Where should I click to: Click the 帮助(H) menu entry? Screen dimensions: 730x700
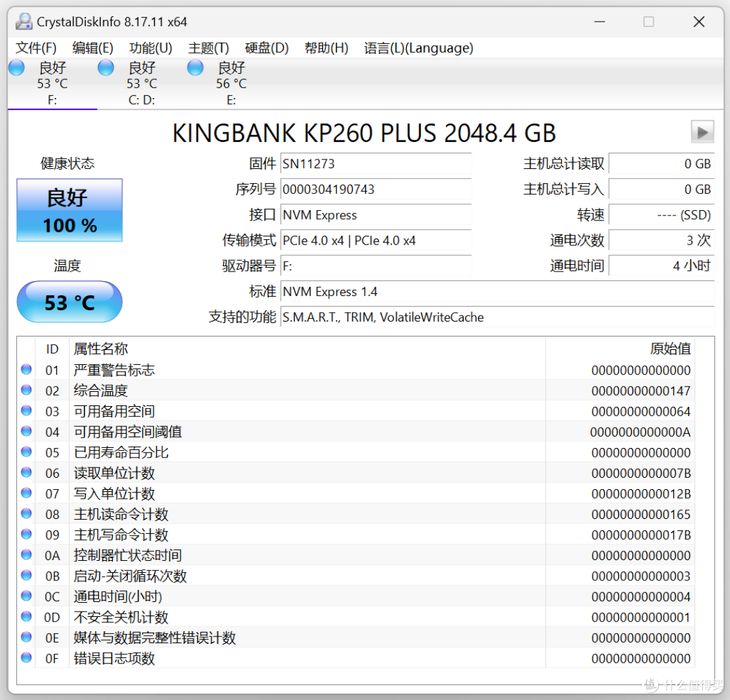(326, 48)
